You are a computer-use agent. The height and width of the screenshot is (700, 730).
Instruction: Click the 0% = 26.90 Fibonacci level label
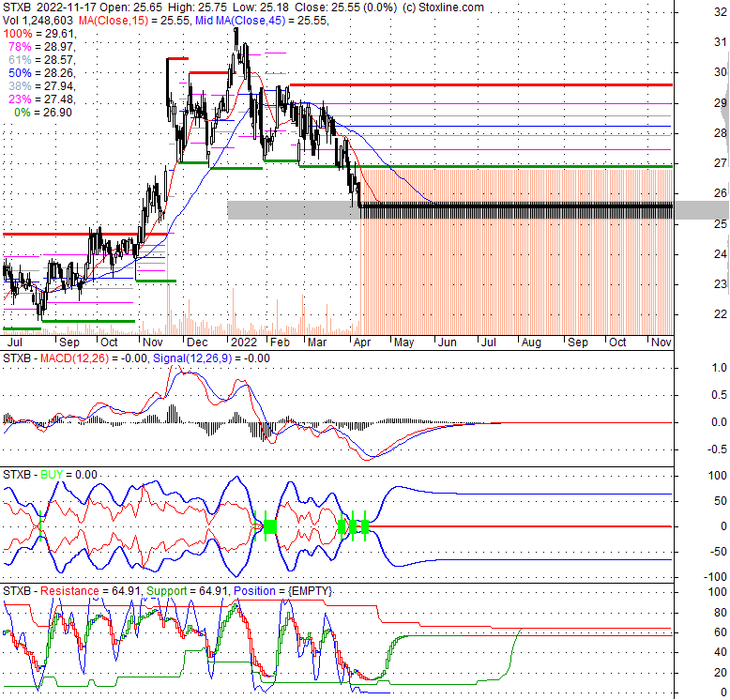(43, 113)
